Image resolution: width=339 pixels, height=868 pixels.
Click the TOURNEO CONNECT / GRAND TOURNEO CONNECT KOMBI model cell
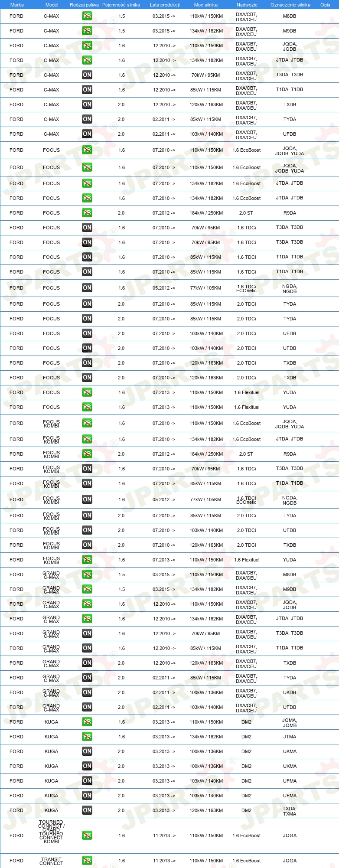51,832
